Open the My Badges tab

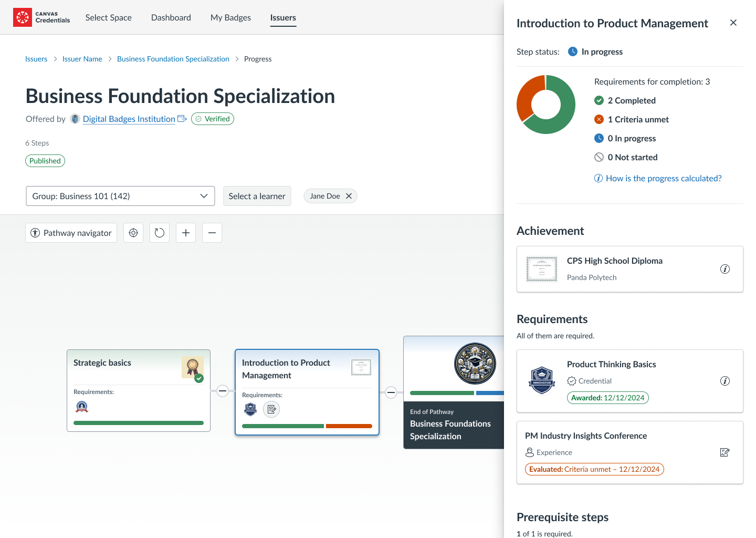pyautogui.click(x=230, y=17)
